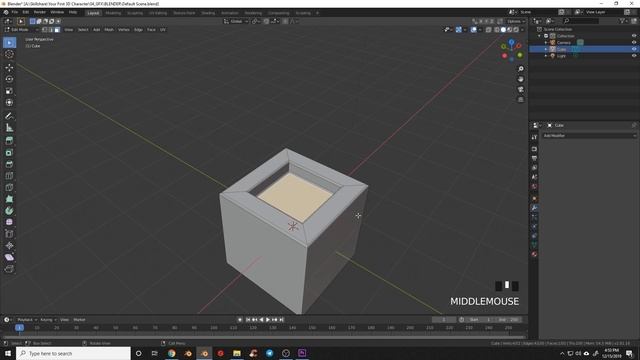The width and height of the screenshot is (640, 360).
Task: Click the outliner search field
Action: [x=581, y=21]
